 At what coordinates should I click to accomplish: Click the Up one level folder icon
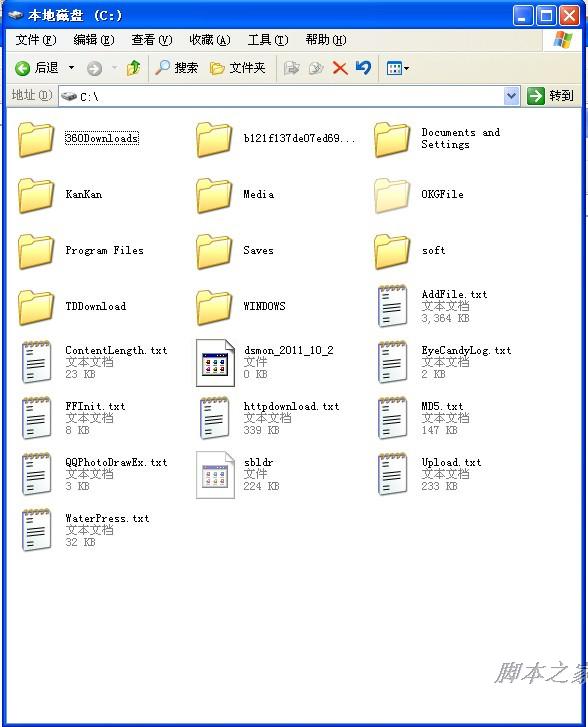tap(134, 68)
